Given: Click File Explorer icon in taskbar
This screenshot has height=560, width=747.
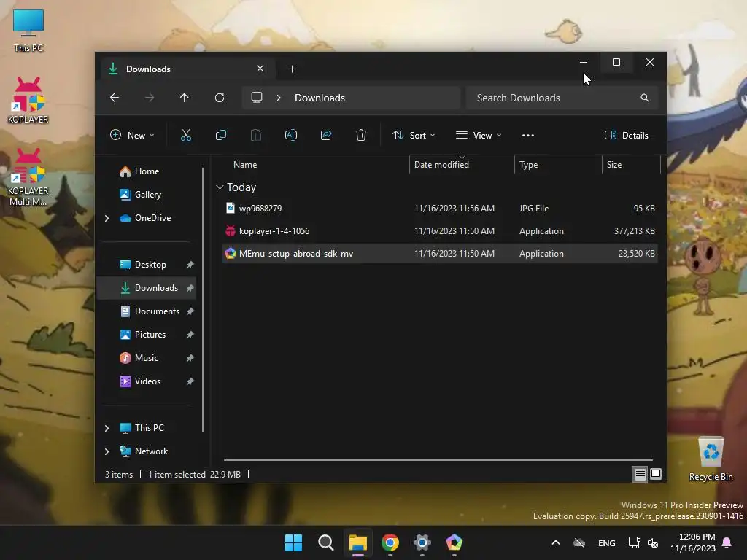Looking at the screenshot, I should (x=357, y=542).
